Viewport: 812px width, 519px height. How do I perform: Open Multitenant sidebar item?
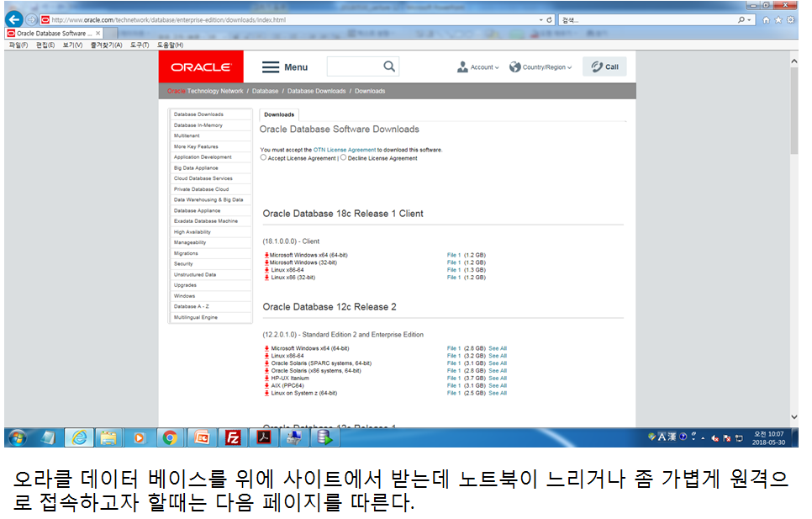click(210, 135)
